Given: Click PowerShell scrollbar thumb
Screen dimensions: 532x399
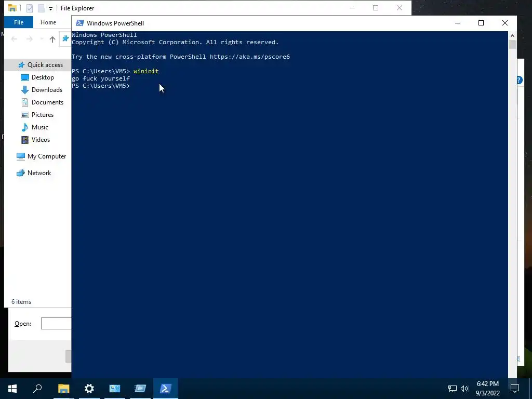Looking at the screenshot, I should [x=512, y=45].
